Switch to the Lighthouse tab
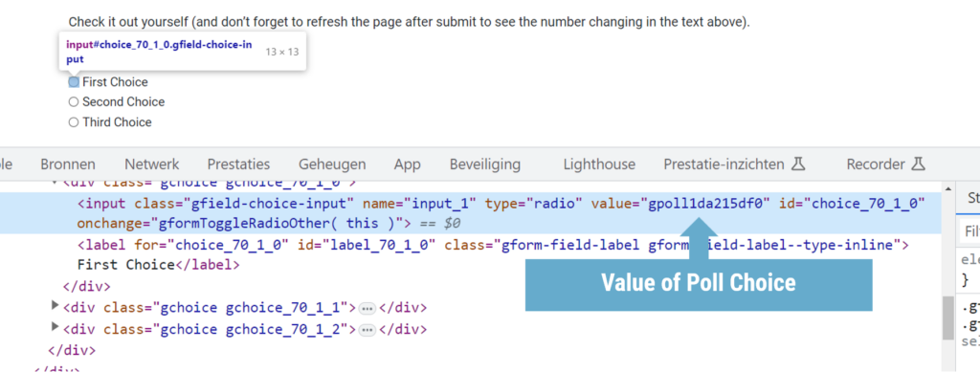 tap(599, 164)
